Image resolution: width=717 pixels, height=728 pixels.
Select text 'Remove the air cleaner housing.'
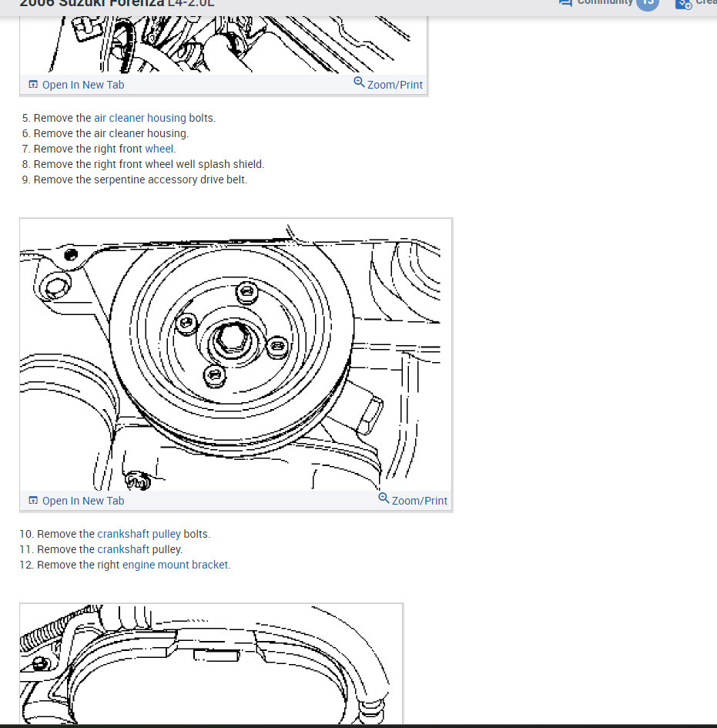click(111, 133)
